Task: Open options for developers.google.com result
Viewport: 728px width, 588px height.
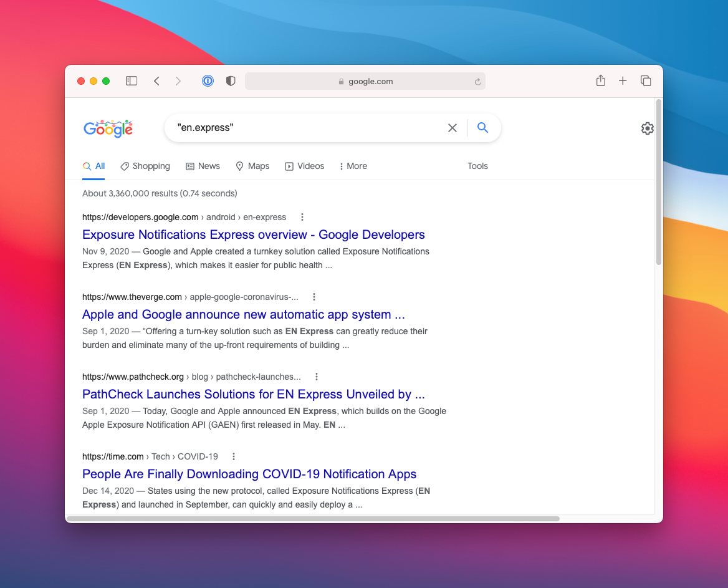Action: [302, 217]
